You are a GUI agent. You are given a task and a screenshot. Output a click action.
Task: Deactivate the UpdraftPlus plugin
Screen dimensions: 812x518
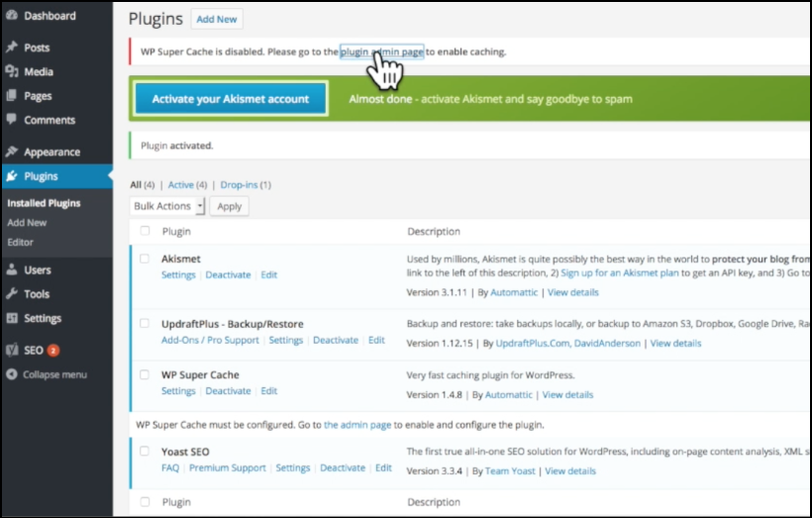click(336, 340)
